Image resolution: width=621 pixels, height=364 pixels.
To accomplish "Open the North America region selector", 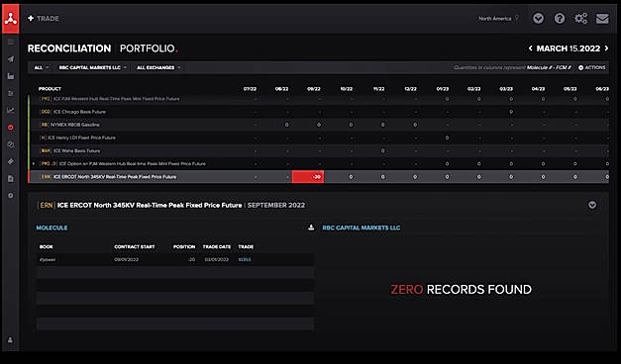I will coord(498,19).
